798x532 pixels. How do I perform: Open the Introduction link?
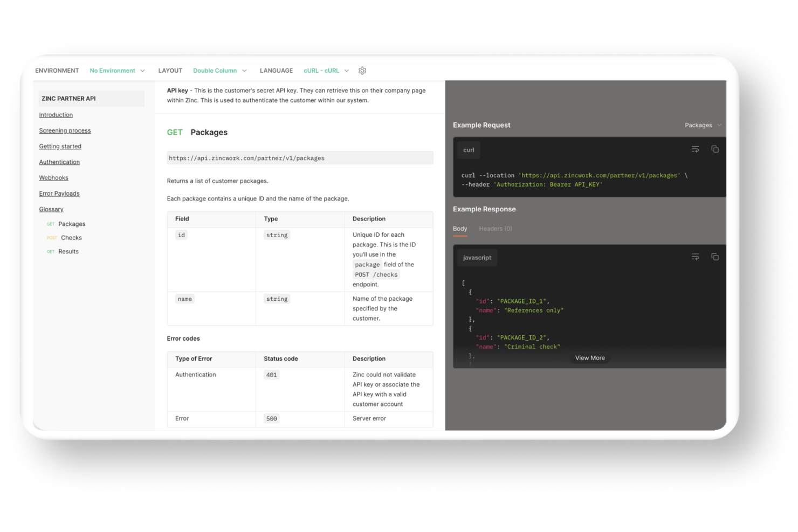[x=56, y=115]
